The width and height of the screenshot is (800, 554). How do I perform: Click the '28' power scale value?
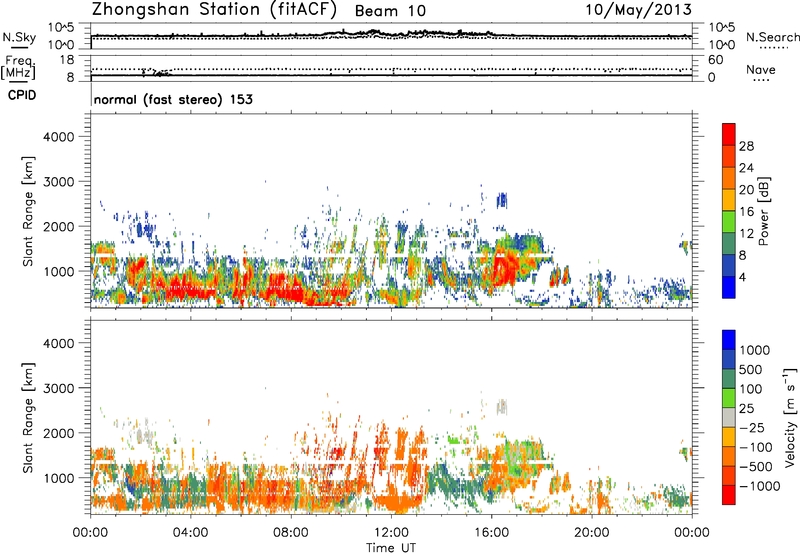click(x=746, y=146)
